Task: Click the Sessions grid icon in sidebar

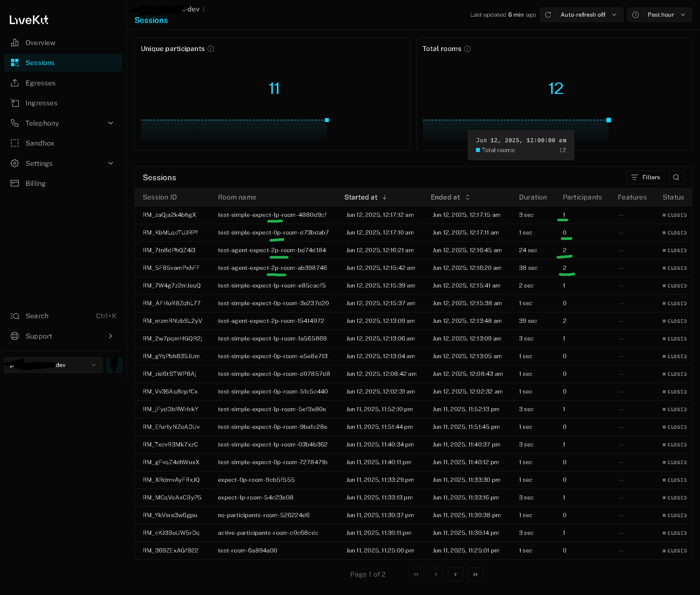Action: (x=15, y=63)
